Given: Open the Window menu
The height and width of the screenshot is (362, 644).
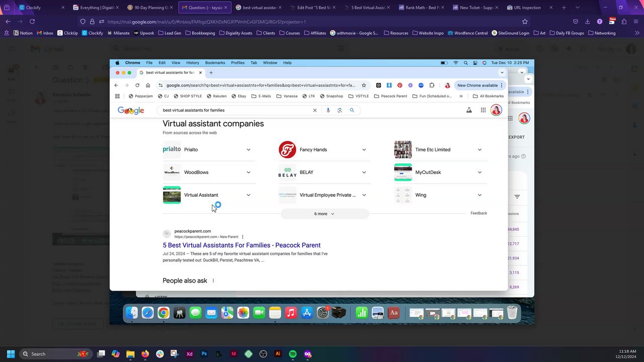Looking at the screenshot, I should (x=270, y=63).
